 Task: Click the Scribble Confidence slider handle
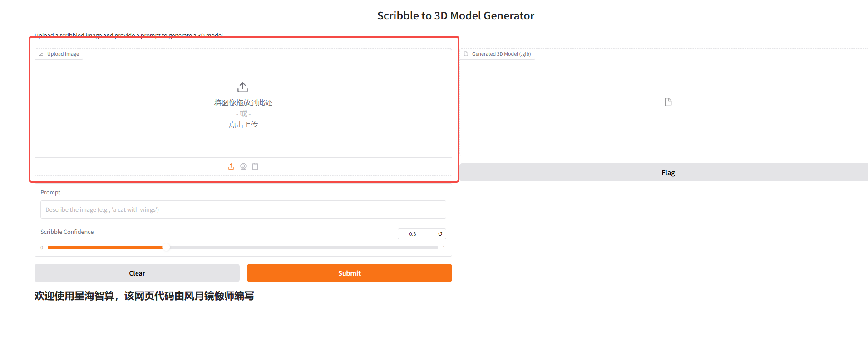pyautogui.click(x=166, y=248)
